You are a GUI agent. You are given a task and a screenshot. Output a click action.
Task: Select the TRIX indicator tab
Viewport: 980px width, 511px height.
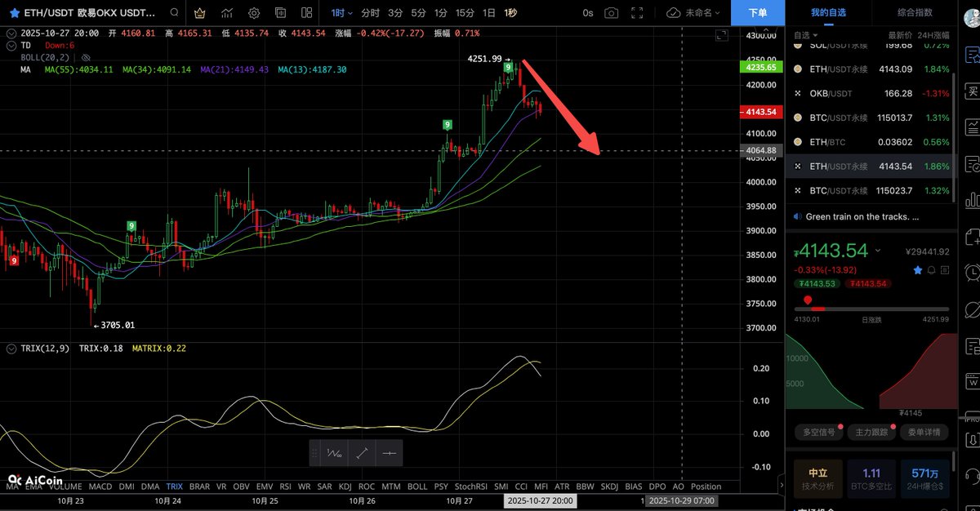pos(174,486)
